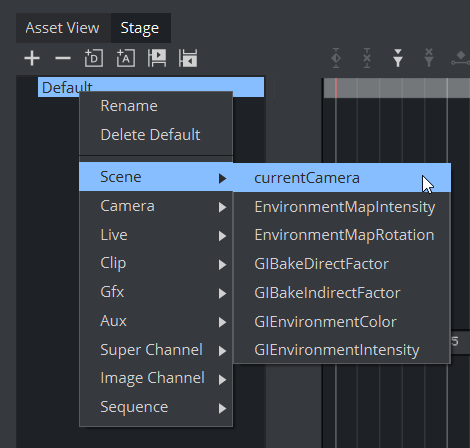Open the Sequence submenu arrow

click(222, 408)
